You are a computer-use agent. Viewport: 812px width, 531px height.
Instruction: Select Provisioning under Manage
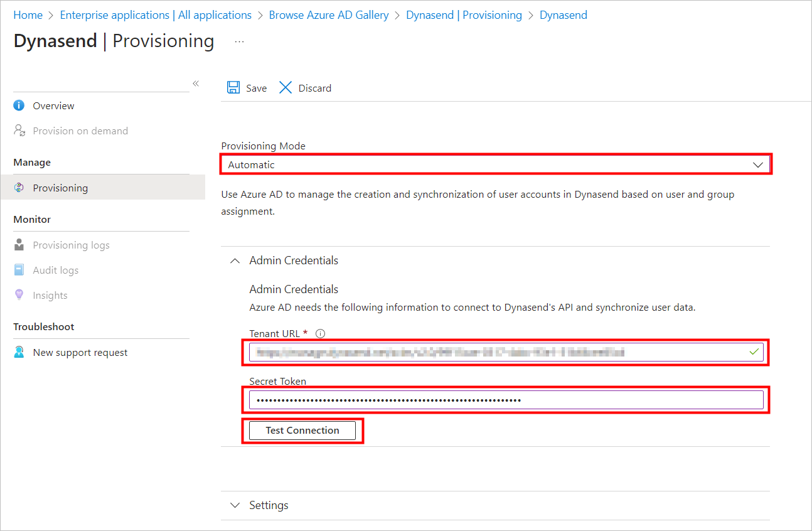60,187
